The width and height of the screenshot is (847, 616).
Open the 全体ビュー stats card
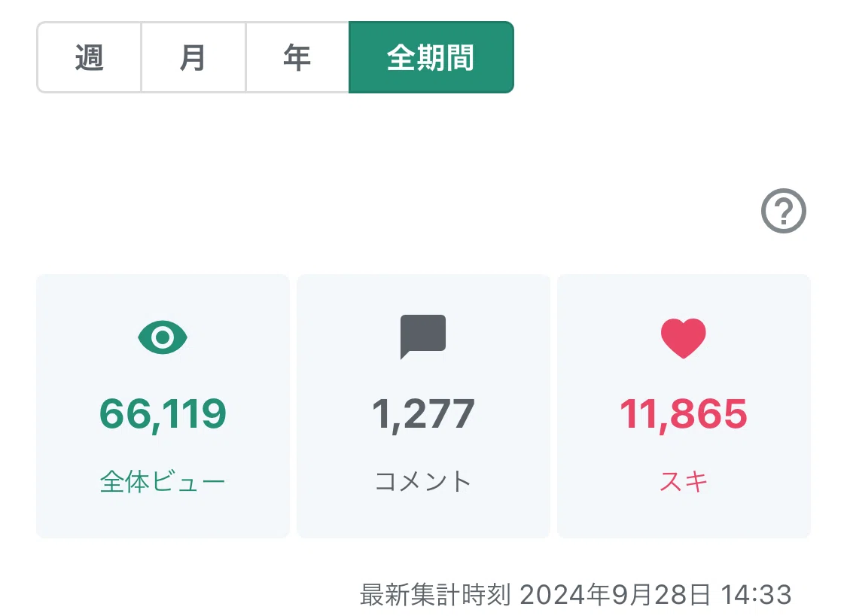pyautogui.click(x=163, y=407)
